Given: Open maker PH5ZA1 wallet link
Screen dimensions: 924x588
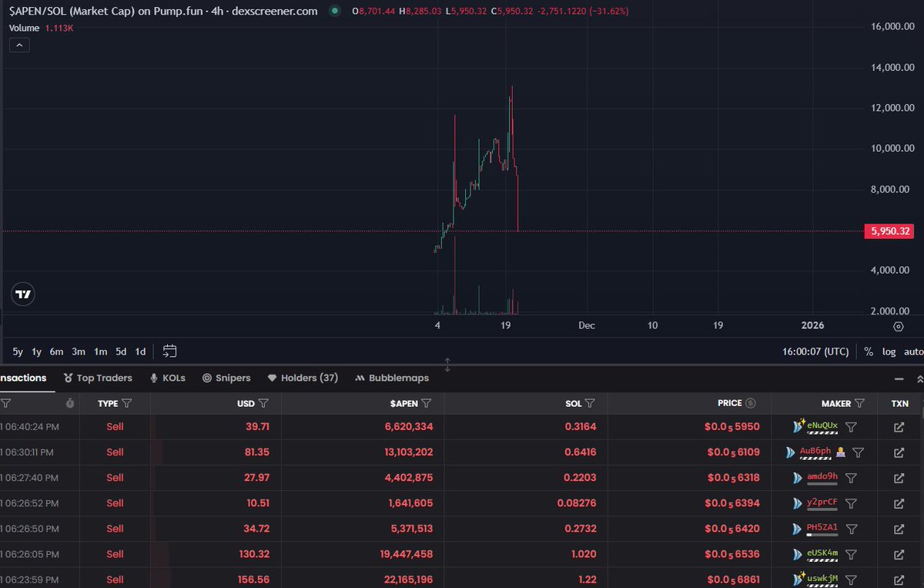Looking at the screenshot, I should click(822, 527).
